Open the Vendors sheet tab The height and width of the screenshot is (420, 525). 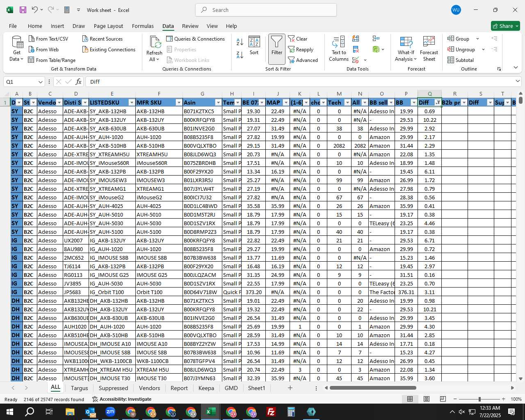click(149, 388)
